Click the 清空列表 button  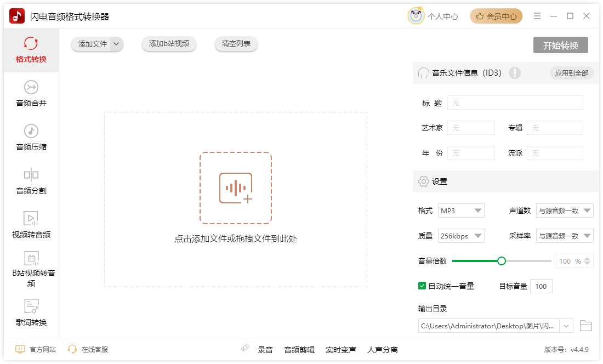click(x=236, y=44)
